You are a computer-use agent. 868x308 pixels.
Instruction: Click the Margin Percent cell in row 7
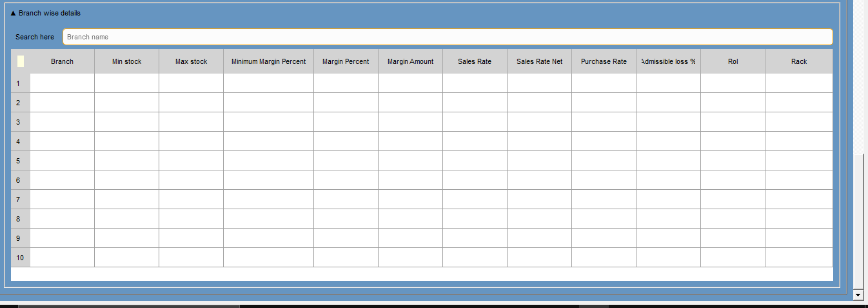pyautogui.click(x=346, y=200)
